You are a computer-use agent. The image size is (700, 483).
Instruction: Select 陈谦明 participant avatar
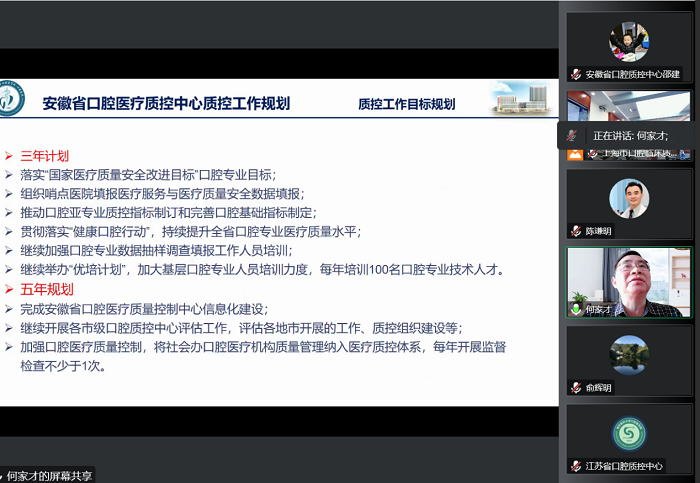point(629,197)
